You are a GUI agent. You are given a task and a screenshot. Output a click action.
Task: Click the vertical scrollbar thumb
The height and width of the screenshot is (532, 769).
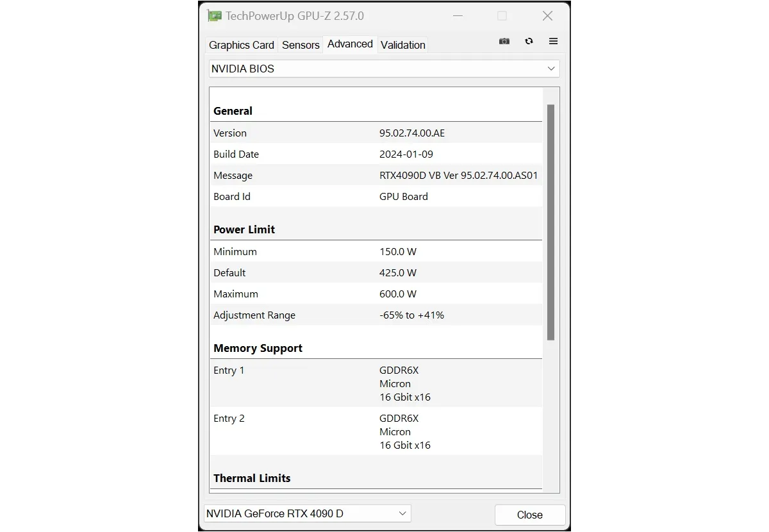[550, 222]
